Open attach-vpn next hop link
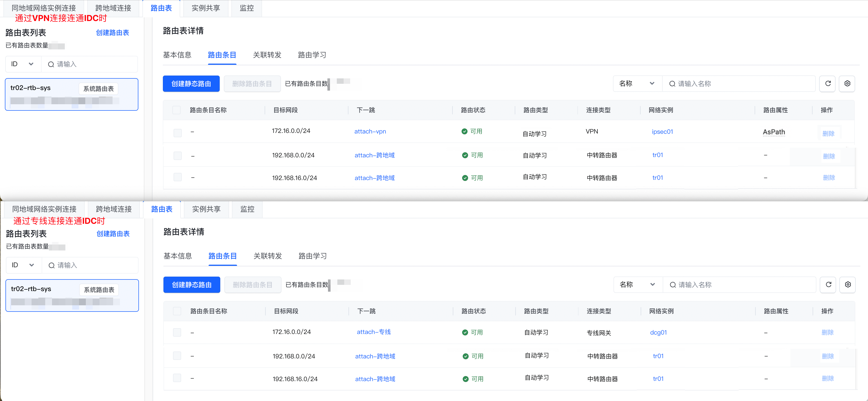This screenshot has height=401, width=868. coord(370,131)
